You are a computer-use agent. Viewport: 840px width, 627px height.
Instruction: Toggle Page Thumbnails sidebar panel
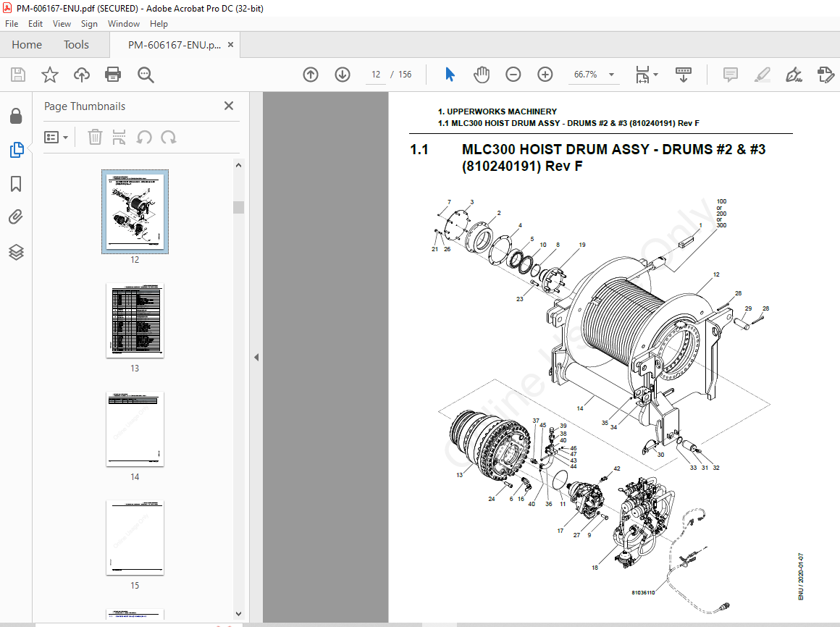[x=16, y=150]
